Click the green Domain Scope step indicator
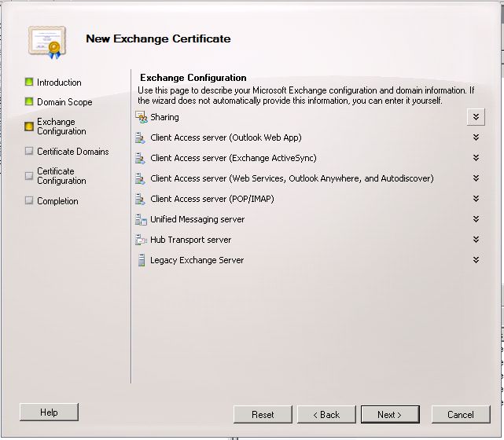This screenshot has height=440, width=504. [29, 101]
